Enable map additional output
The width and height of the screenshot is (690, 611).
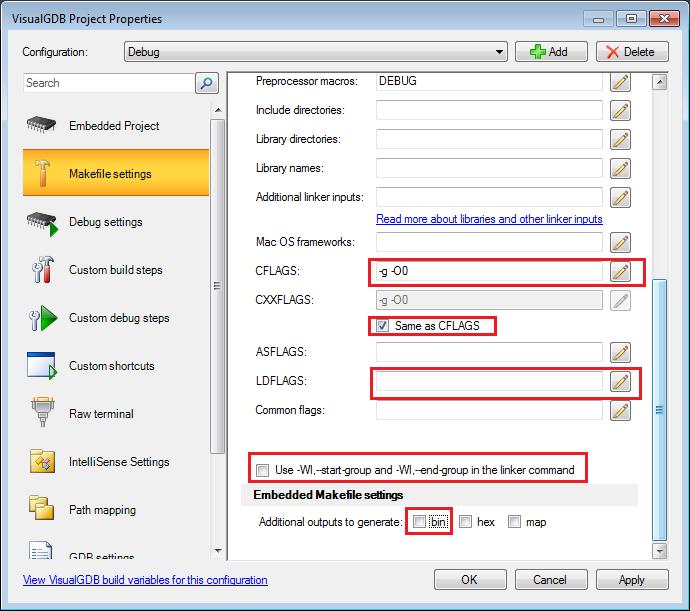[514, 522]
